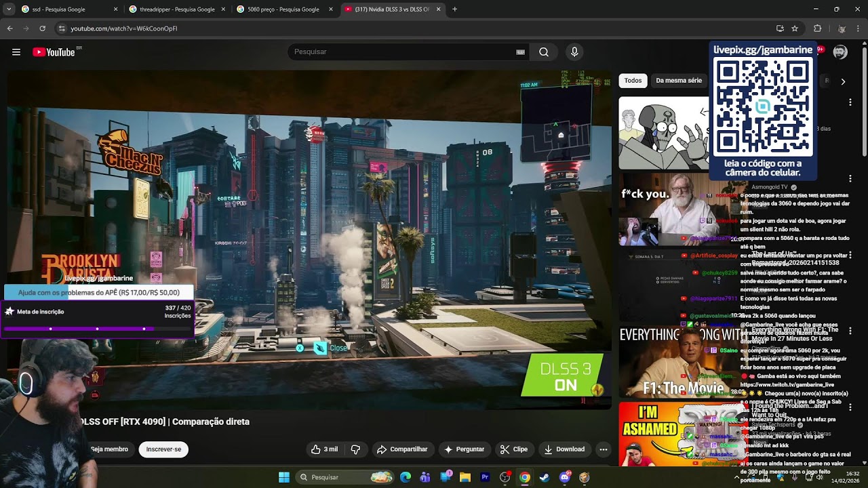Image resolution: width=868 pixels, height=488 pixels.
Task: Close the ssd - Pesquisa Google tab
Action: tap(115, 9)
